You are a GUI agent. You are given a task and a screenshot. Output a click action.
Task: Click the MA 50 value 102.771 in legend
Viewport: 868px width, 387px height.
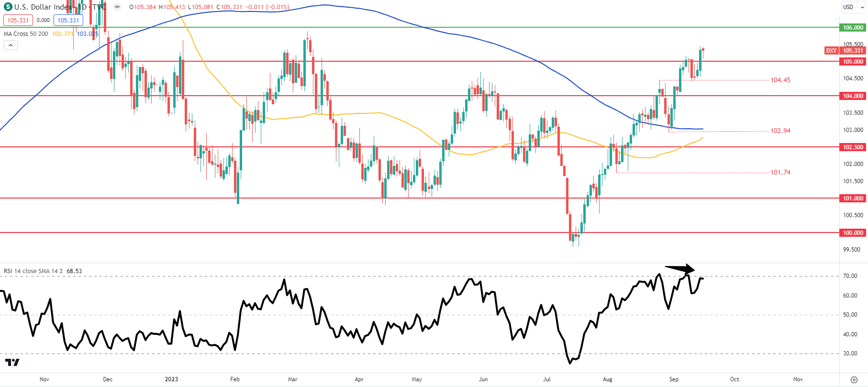(62, 34)
